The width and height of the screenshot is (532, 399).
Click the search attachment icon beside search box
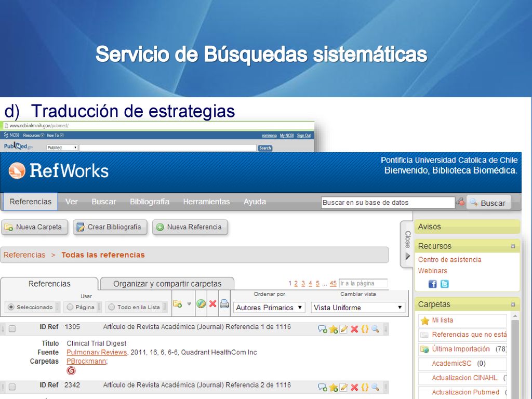460,202
